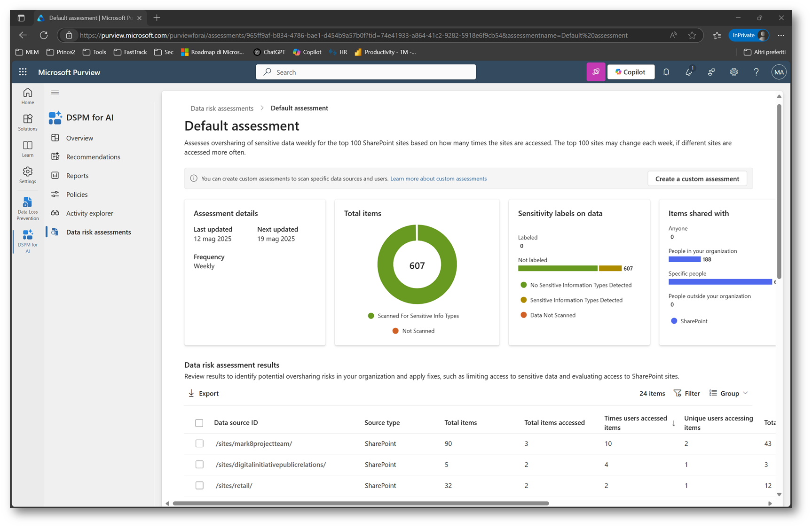Image resolution: width=812 pixels, height=528 pixels.
Task: Click People in your organization blue bar
Action: (x=685, y=259)
